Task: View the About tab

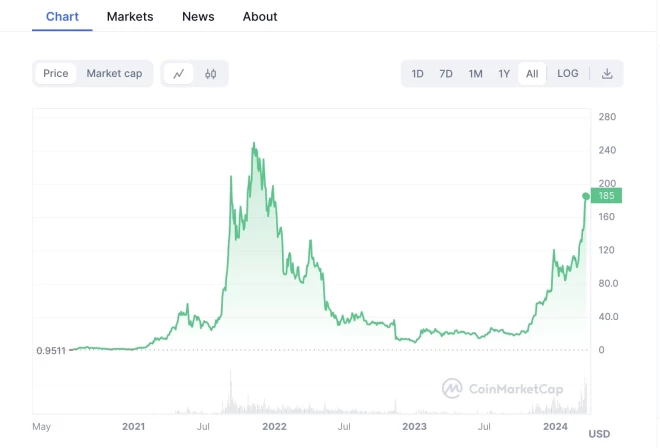Action: (x=260, y=16)
